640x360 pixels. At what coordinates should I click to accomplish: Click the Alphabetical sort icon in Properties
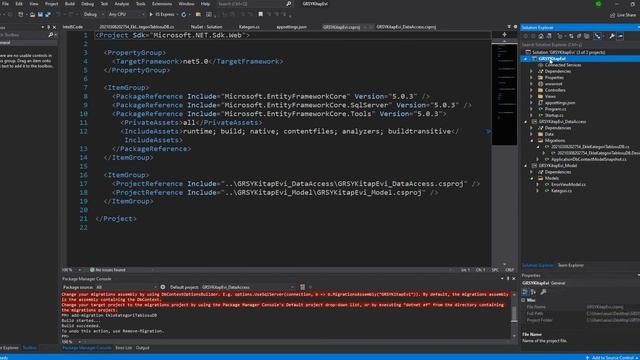tap(533, 292)
